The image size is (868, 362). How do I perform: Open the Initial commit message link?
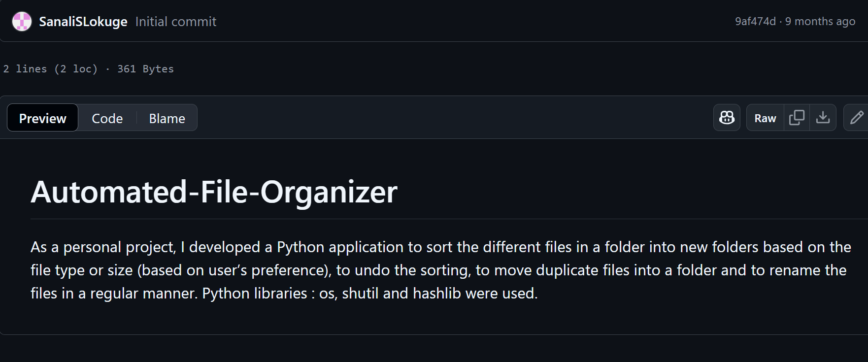[x=176, y=21]
